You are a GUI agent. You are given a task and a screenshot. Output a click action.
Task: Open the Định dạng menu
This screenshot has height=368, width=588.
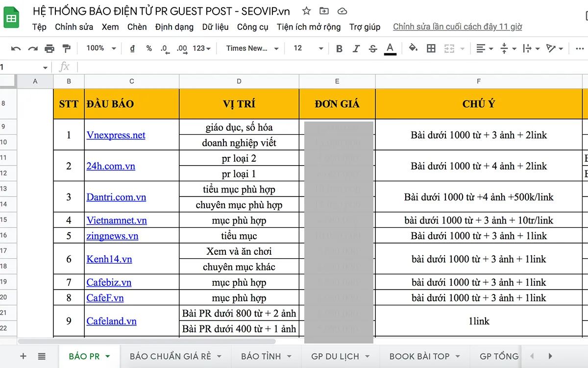coord(174,27)
